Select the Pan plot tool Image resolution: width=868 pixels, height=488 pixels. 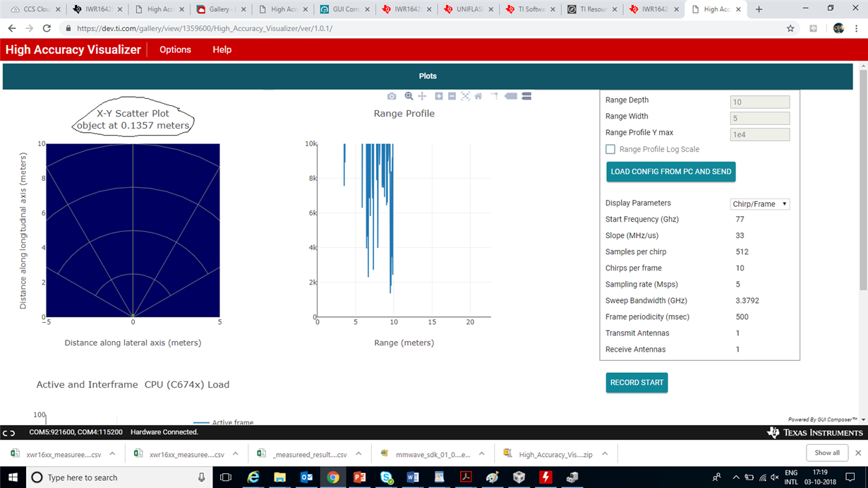coord(422,96)
